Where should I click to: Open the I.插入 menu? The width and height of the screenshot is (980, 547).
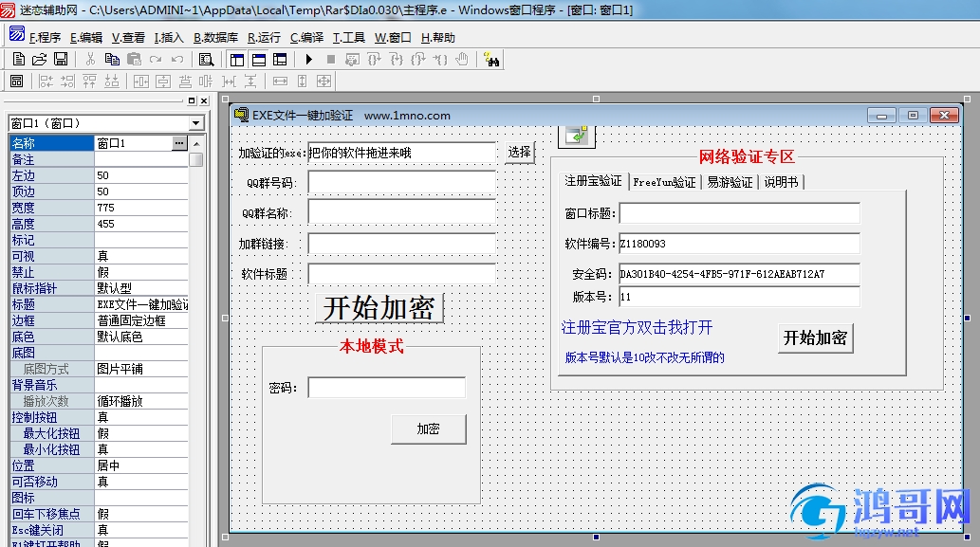click(169, 38)
